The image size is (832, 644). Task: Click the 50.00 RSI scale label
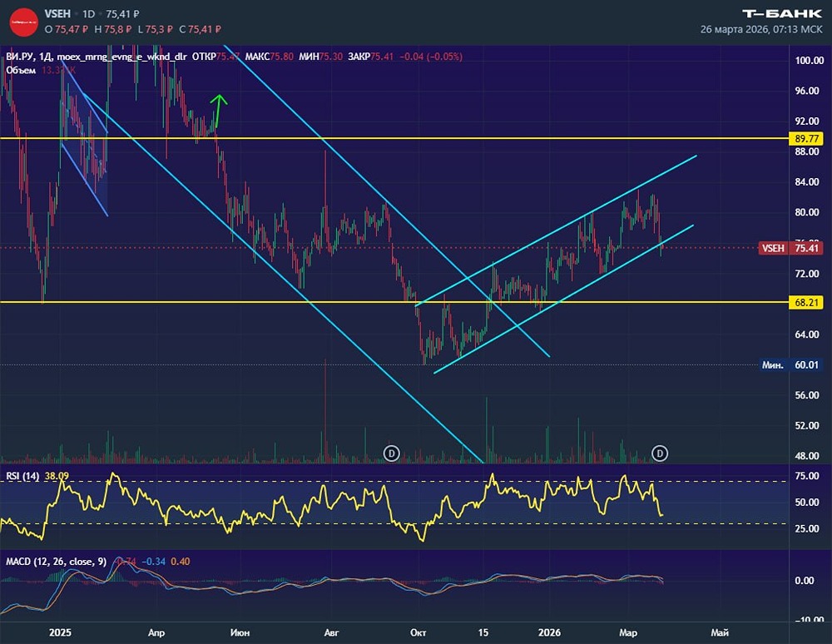pos(807,502)
